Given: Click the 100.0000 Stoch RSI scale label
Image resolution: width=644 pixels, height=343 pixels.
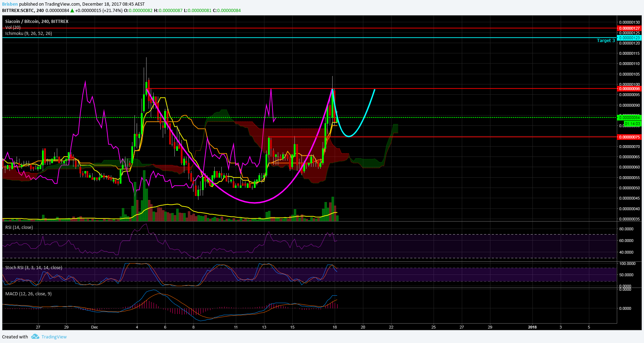Looking at the screenshot, I should 627,264.
